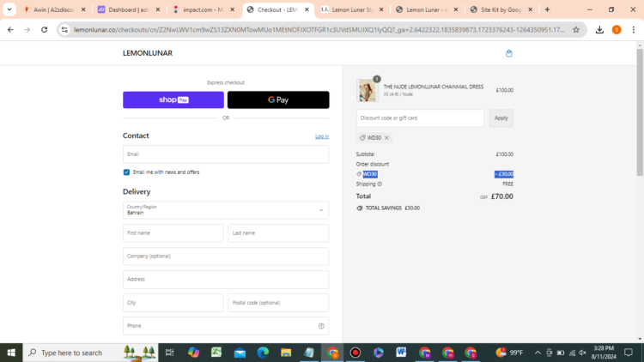Viewport: 644px width, 362px height.
Task: Click the Total £70.00 amount
Action: tap(502, 196)
